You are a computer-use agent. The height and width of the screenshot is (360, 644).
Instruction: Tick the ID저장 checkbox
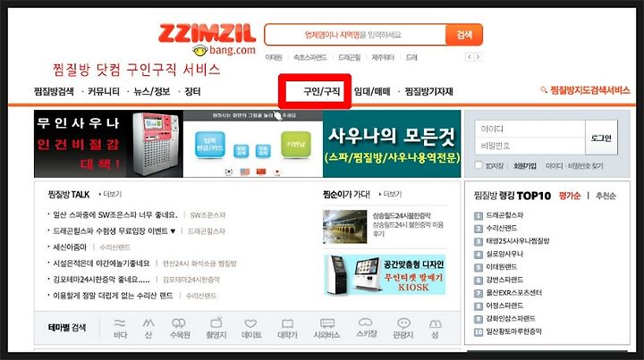point(478,165)
